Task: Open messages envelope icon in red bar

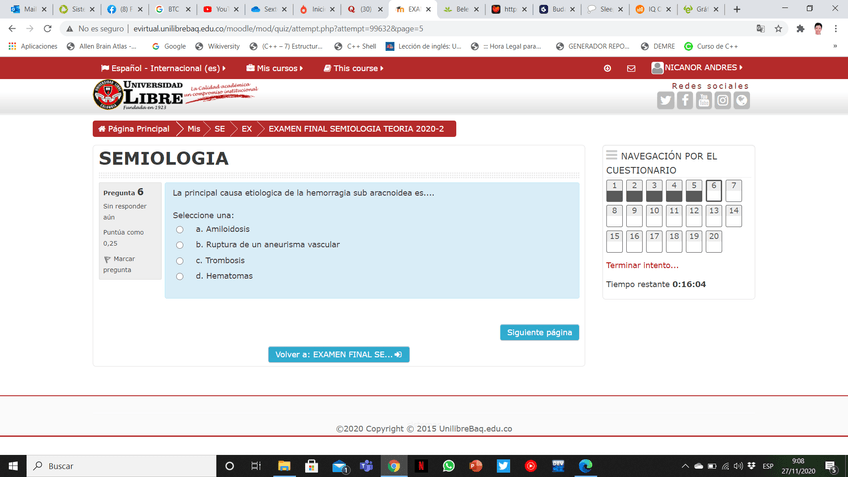Action: tap(631, 68)
